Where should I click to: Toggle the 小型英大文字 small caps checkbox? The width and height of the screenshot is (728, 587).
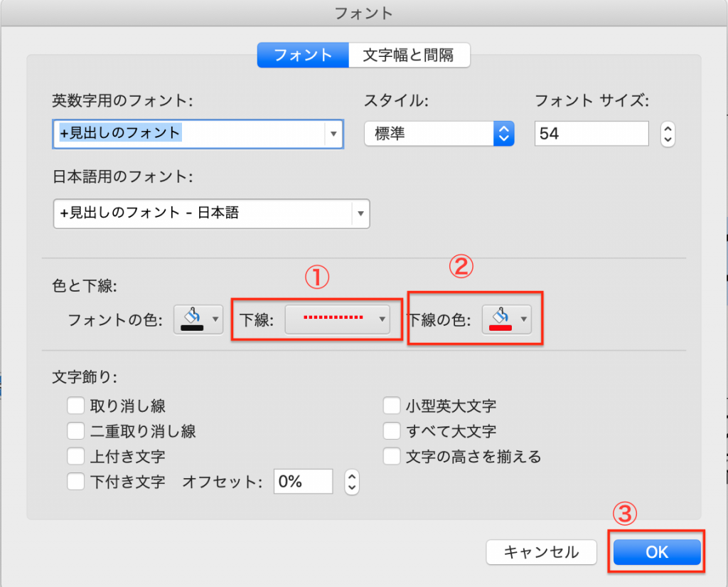(x=391, y=406)
